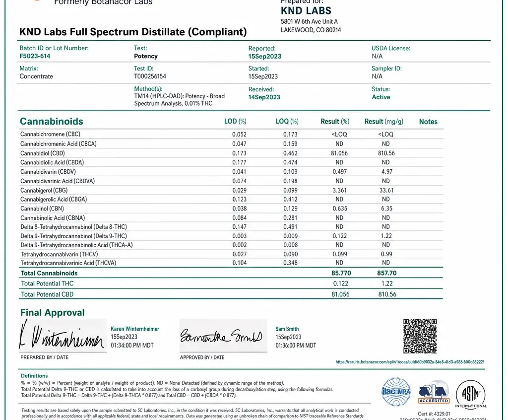Click the Cert #: 4329.01 text
Viewport: 508px width, 420px height.
click(434, 414)
